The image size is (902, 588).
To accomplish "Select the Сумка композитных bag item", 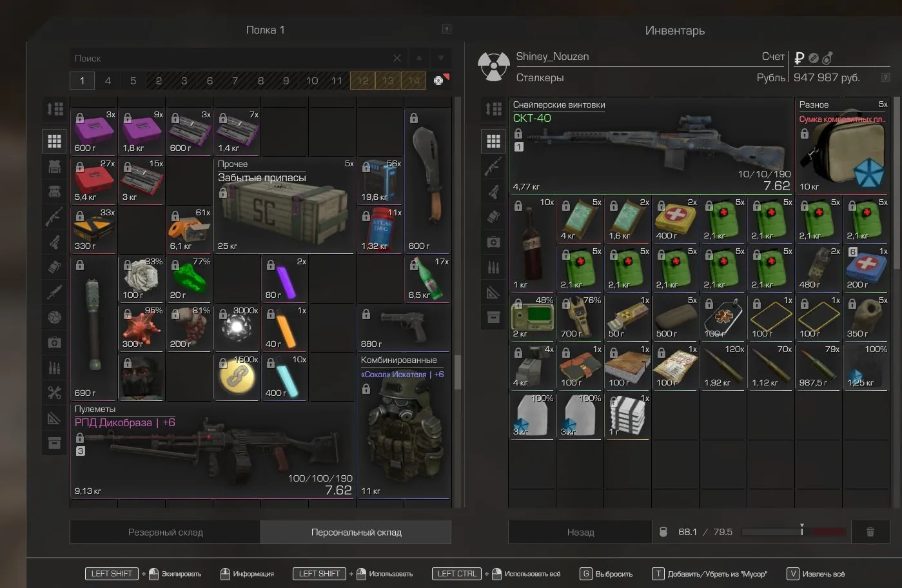I will pyautogui.click(x=843, y=146).
